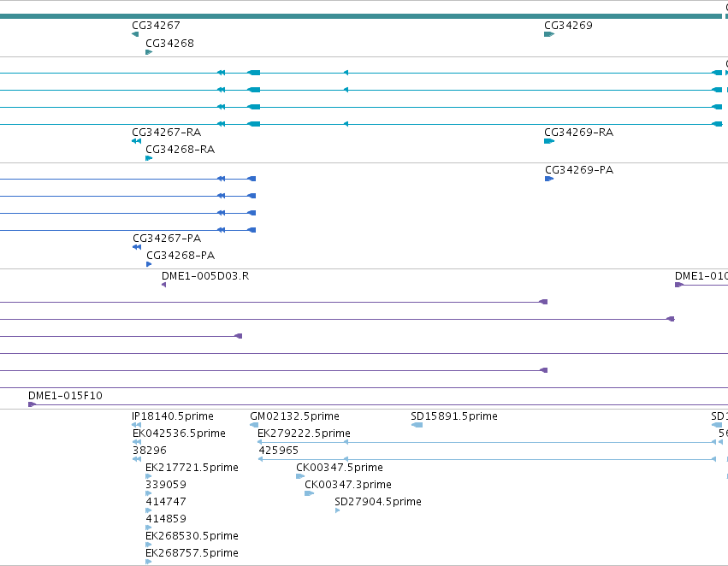Click the CK00347.3prime EST arrow glyph
This screenshot has height=566, width=728.
309,493
